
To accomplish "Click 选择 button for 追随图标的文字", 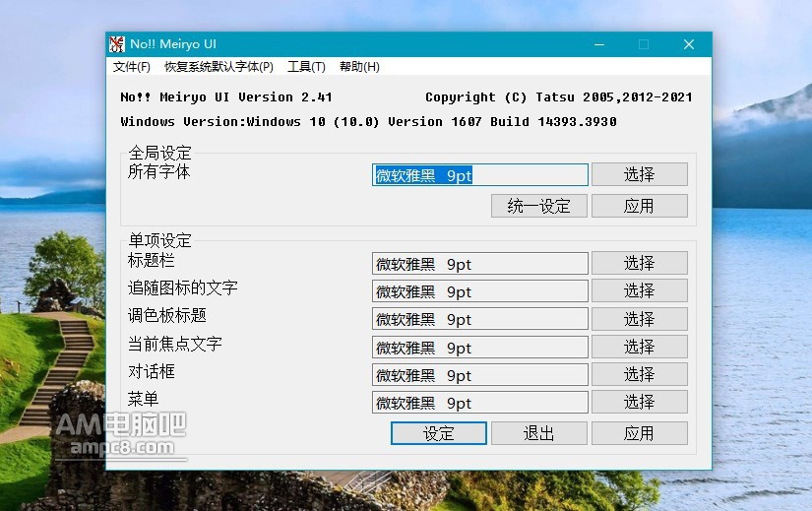I will coord(640,290).
